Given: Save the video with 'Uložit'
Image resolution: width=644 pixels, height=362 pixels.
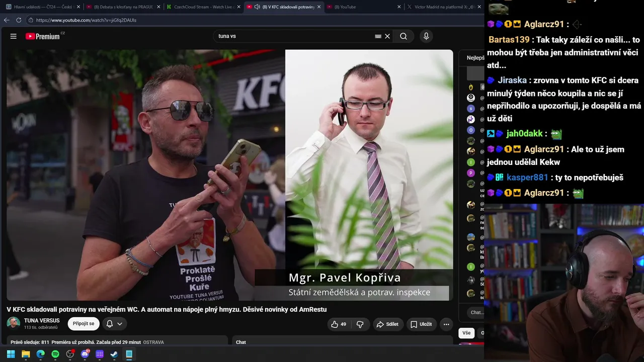Looking at the screenshot, I should pos(421,324).
